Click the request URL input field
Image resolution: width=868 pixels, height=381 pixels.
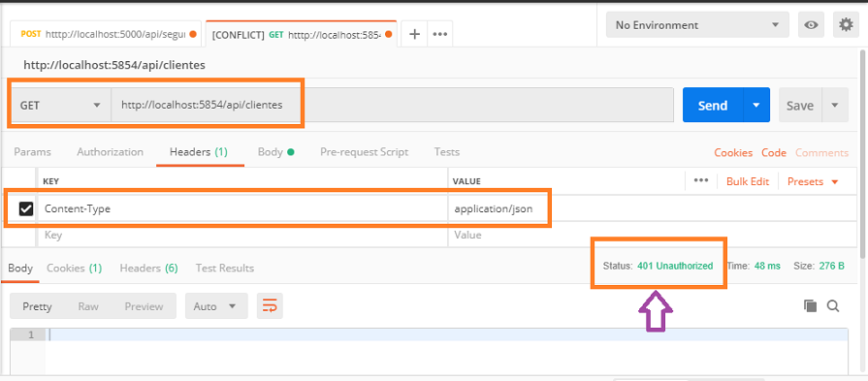click(392, 105)
